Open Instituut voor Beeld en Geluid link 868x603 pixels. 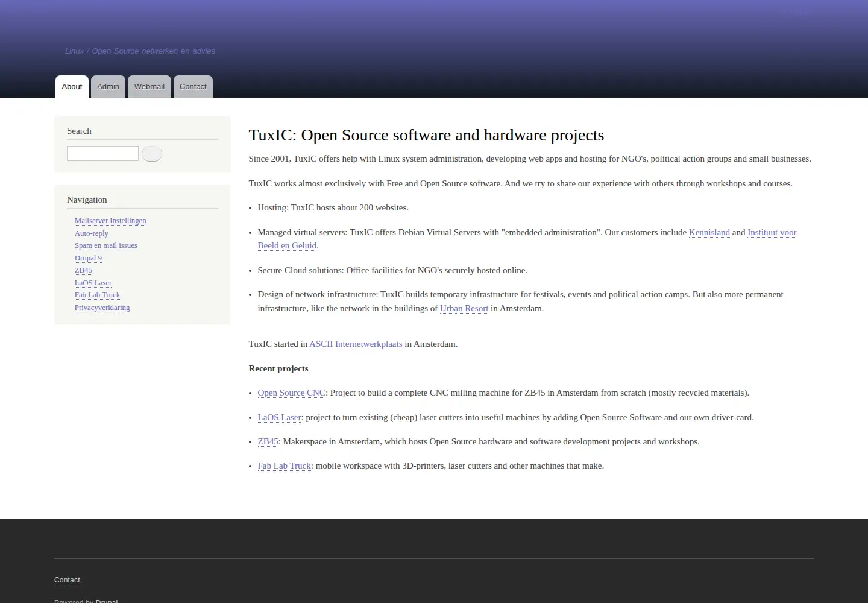point(772,232)
